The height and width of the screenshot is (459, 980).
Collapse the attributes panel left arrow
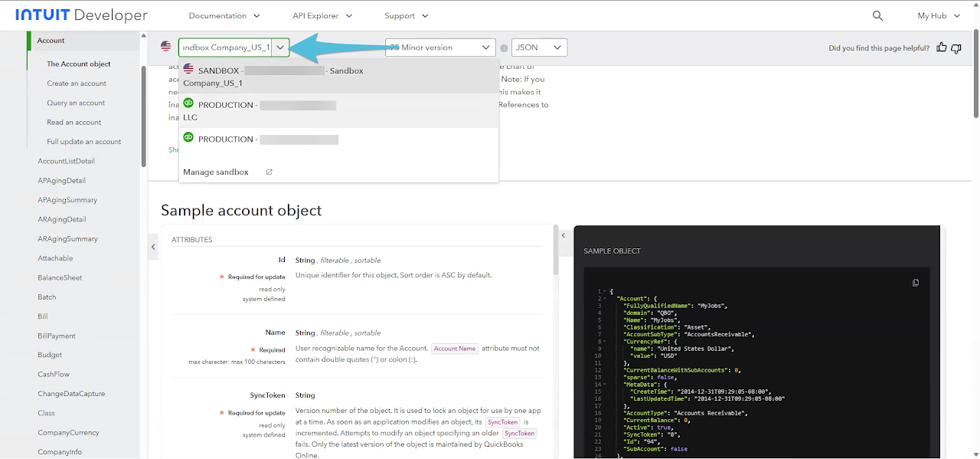pos(153,247)
